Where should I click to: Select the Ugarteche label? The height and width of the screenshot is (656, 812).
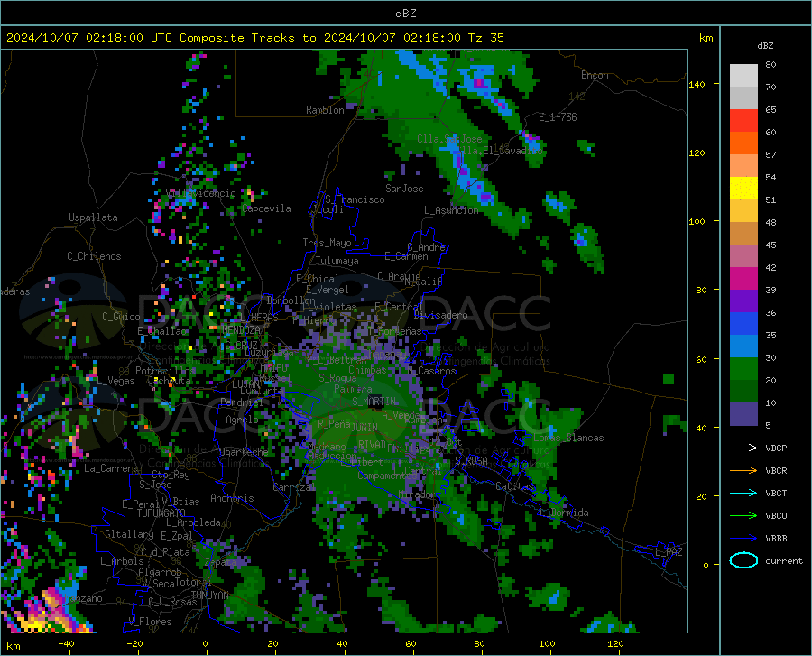(x=244, y=452)
